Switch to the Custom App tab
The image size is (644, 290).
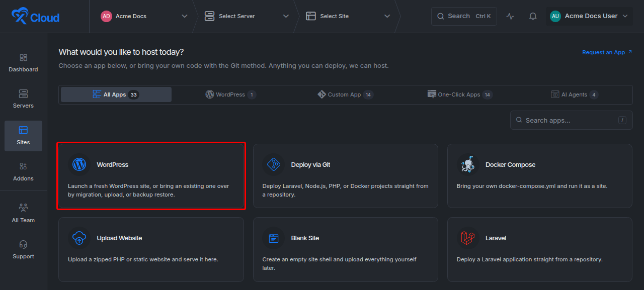(x=345, y=94)
